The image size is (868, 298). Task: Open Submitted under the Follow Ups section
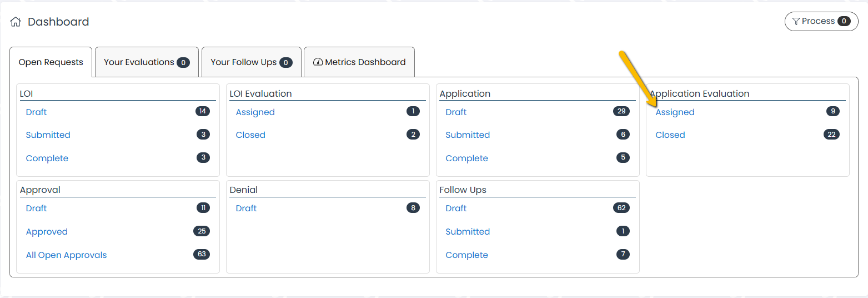tap(468, 232)
